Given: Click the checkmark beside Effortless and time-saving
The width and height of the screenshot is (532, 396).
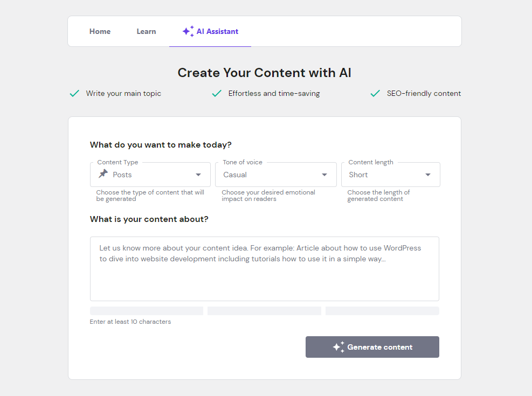Looking at the screenshot, I should pos(216,93).
